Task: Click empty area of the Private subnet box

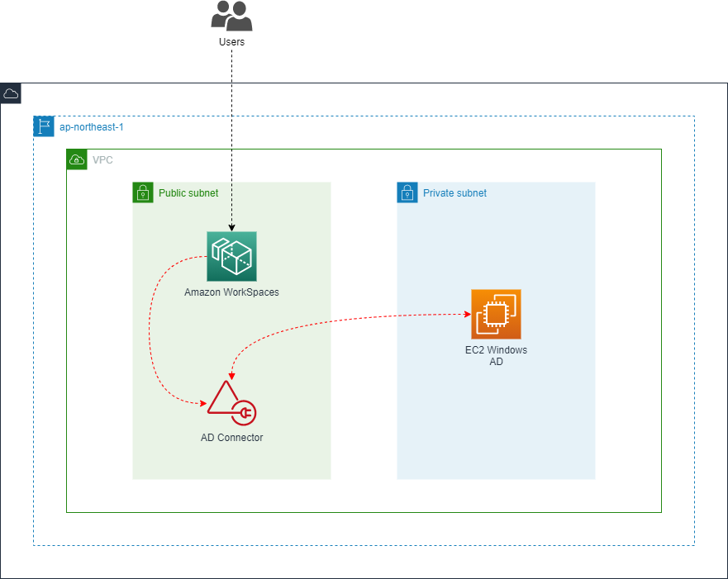Action: click(496, 430)
